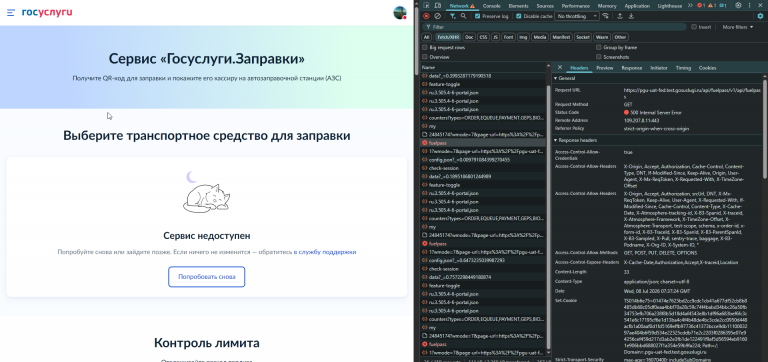Toggle the device toolbar icon
The width and height of the screenshot is (768, 362).
click(x=438, y=5)
